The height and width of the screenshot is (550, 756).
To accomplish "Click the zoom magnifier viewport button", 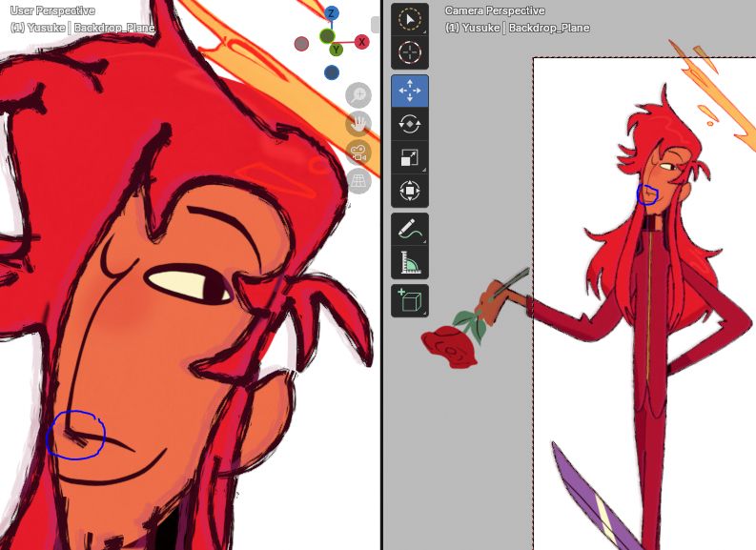I will pos(358,95).
